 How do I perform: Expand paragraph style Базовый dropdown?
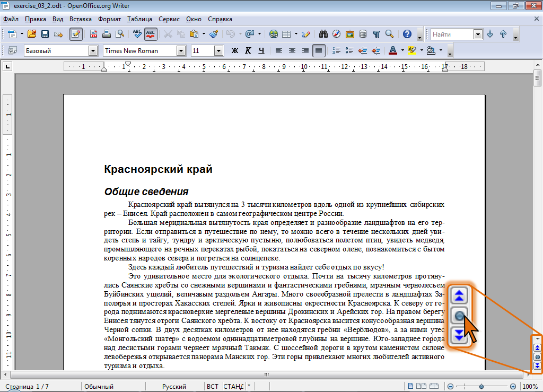tap(93, 51)
